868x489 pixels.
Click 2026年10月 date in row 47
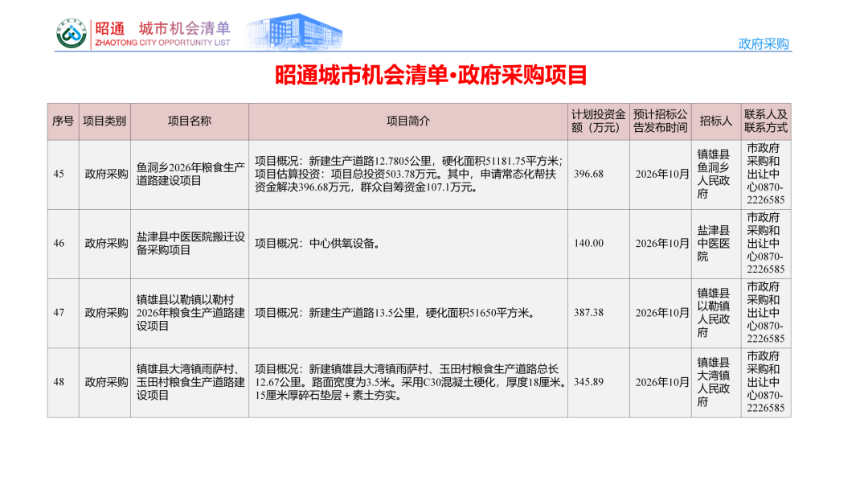(x=662, y=312)
